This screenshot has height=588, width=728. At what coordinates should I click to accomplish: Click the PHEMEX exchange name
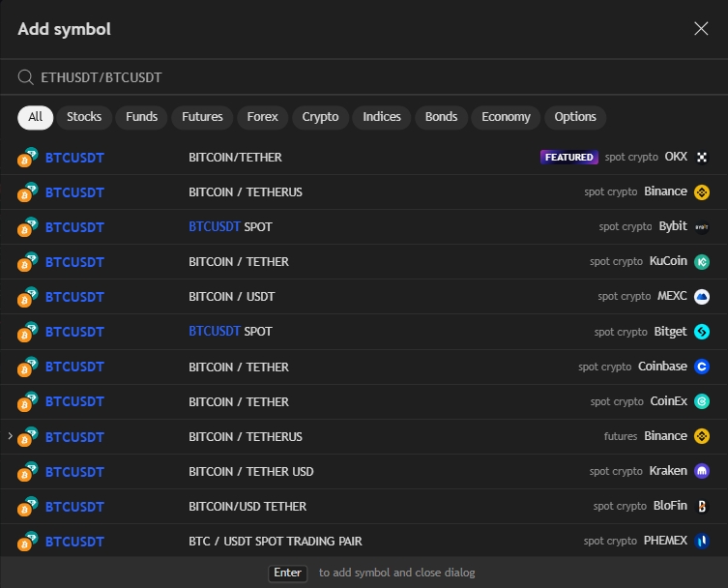click(x=665, y=541)
